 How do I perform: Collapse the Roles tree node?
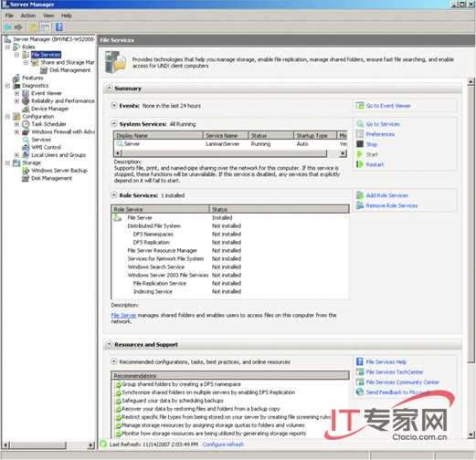pos(8,47)
